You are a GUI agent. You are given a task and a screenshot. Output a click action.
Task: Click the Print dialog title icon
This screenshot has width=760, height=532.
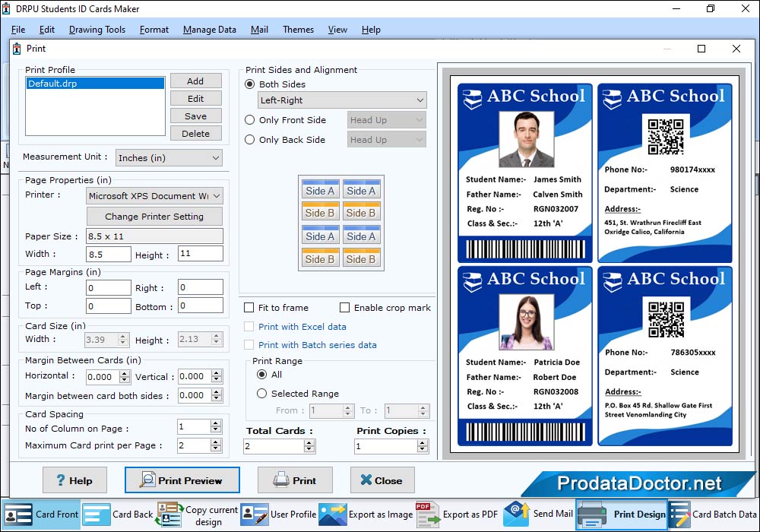pos(17,49)
